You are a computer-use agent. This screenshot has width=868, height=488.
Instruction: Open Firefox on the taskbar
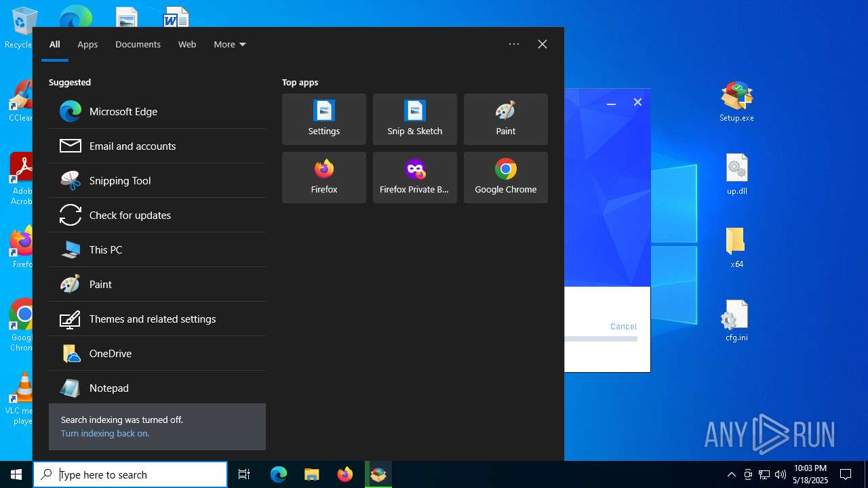[x=345, y=474]
